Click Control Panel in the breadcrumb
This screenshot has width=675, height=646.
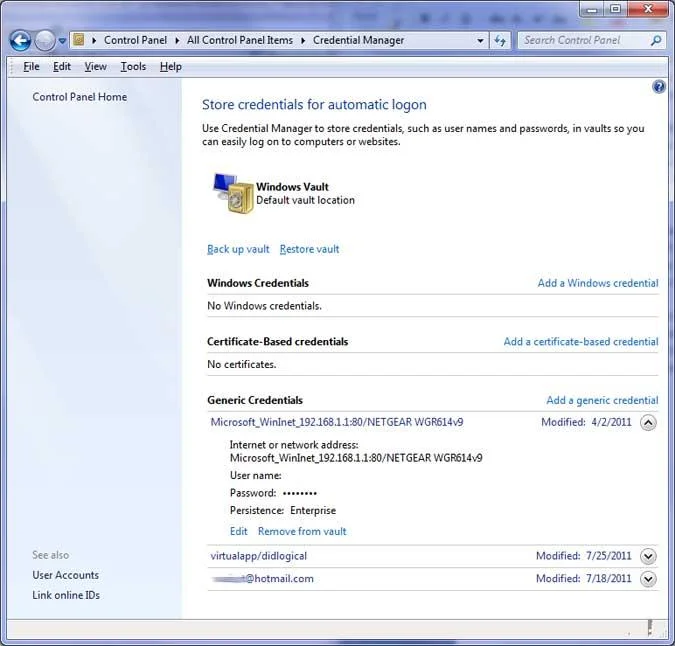[x=135, y=40]
